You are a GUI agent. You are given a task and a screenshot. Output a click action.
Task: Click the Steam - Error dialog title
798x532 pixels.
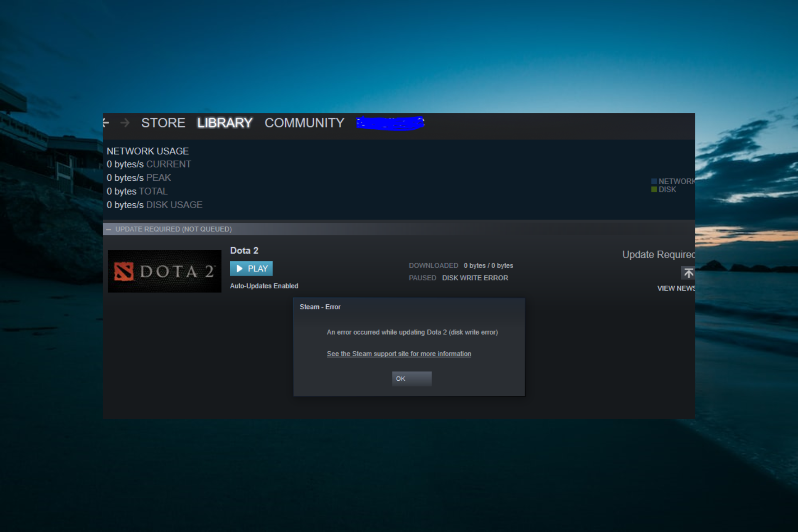tap(320, 307)
